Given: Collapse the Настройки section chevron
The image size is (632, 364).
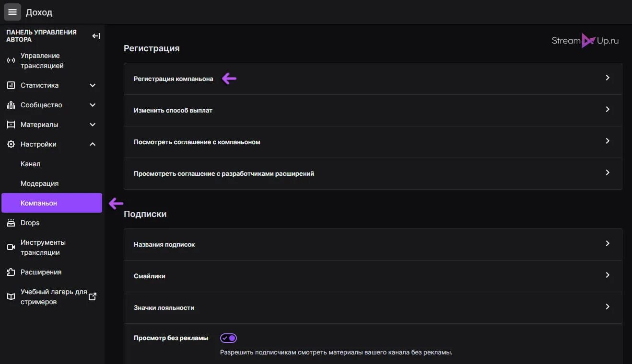Looking at the screenshot, I should tap(93, 144).
